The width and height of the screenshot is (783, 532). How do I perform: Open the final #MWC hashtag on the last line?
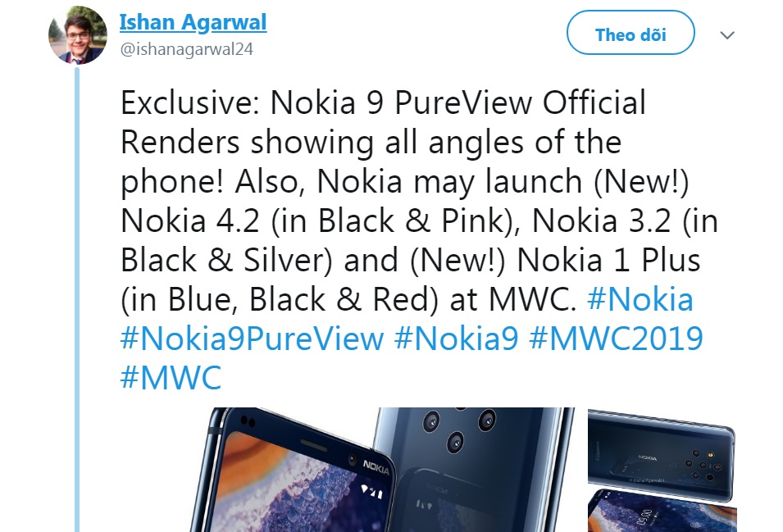coord(171,378)
